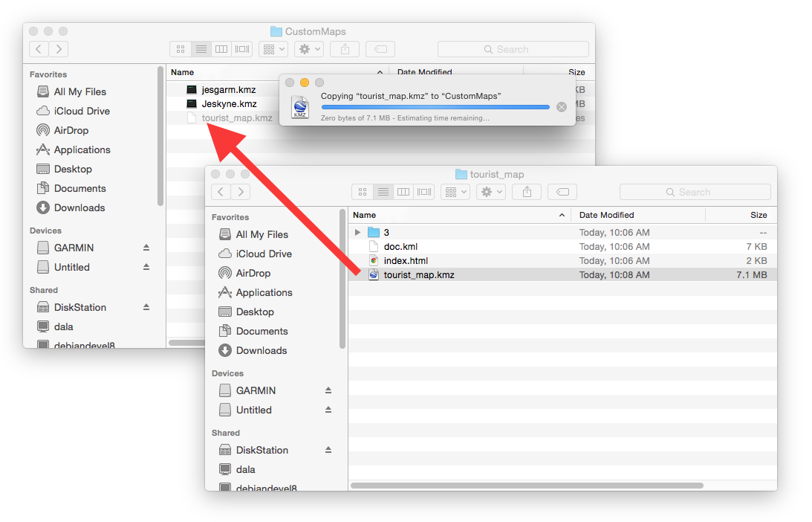Click Share icon in tourist_map window toolbar

click(x=527, y=192)
